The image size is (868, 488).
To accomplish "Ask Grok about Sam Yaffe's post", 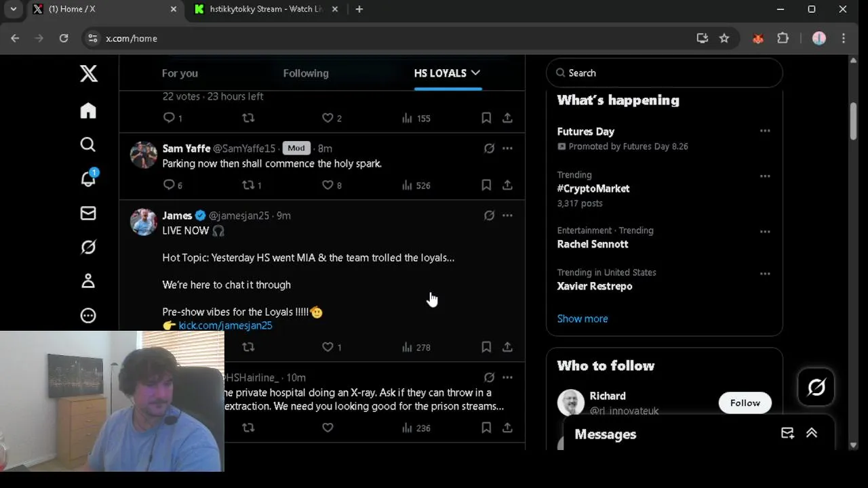I will pyautogui.click(x=489, y=148).
